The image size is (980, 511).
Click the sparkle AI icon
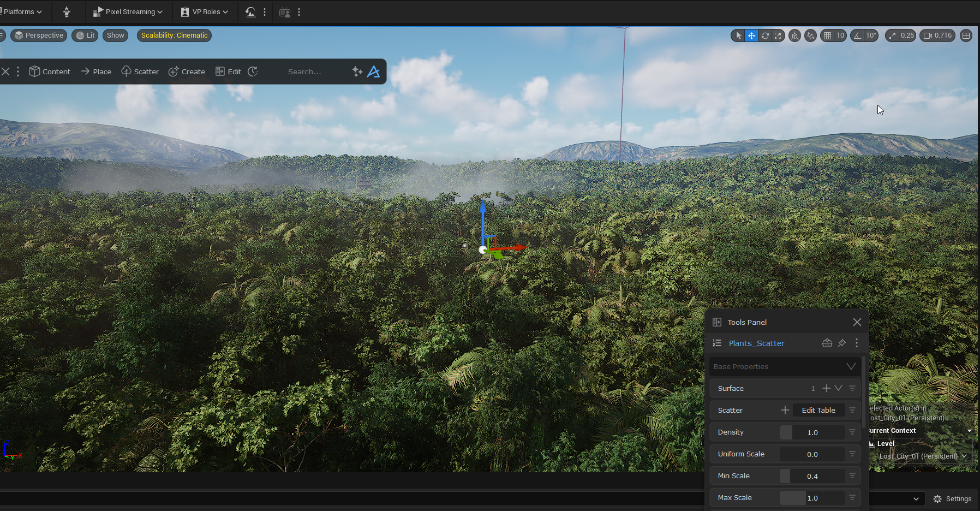click(357, 72)
